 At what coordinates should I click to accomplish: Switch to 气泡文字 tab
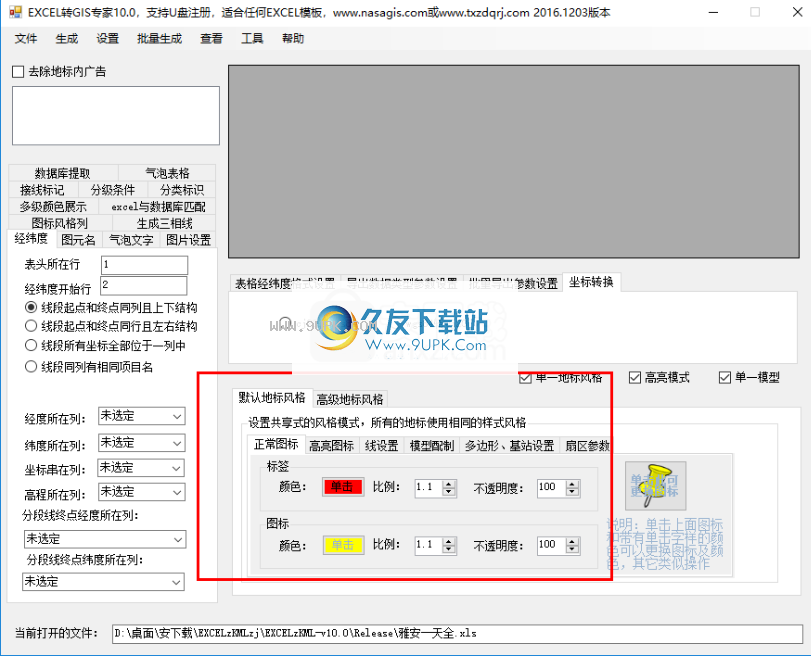[131, 240]
